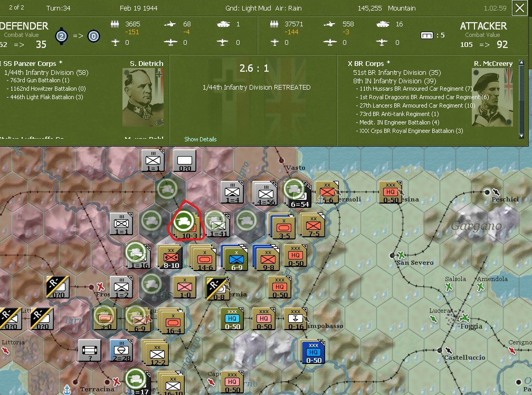The height and width of the screenshot is (395, 532).
Task: Select the 16-10 infantry division stack
Action: (172, 384)
